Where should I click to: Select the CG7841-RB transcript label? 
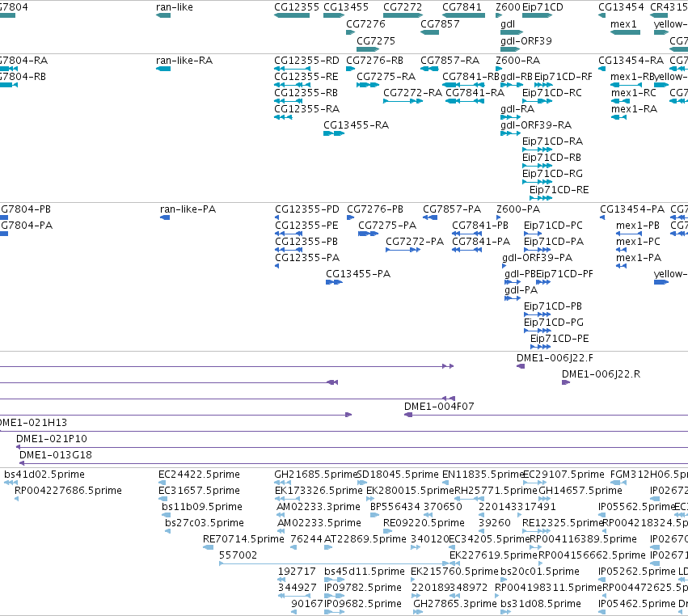471,77
